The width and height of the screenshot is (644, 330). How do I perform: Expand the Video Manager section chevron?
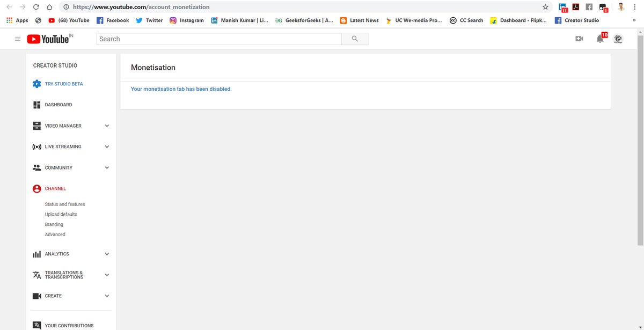pos(107,126)
